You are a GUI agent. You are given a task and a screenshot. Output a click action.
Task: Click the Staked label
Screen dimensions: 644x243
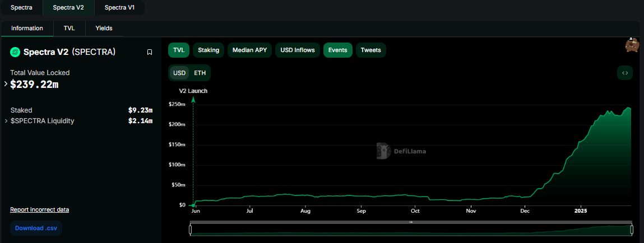pos(21,110)
